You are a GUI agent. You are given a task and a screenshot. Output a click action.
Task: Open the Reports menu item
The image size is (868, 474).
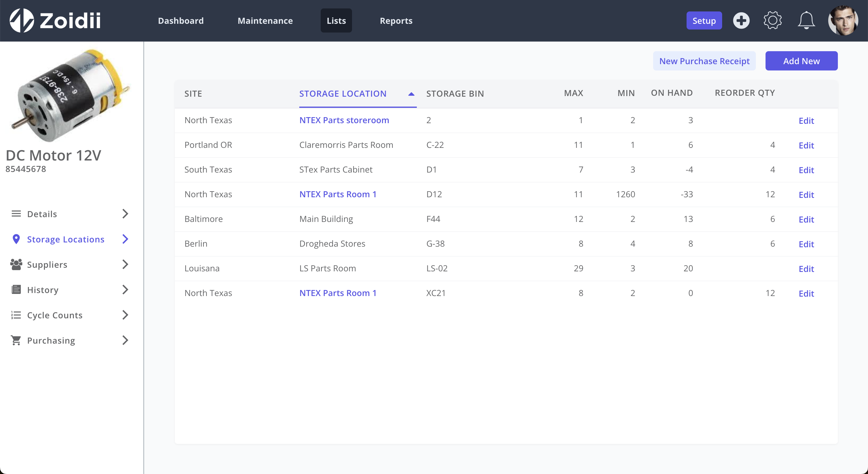pos(396,20)
